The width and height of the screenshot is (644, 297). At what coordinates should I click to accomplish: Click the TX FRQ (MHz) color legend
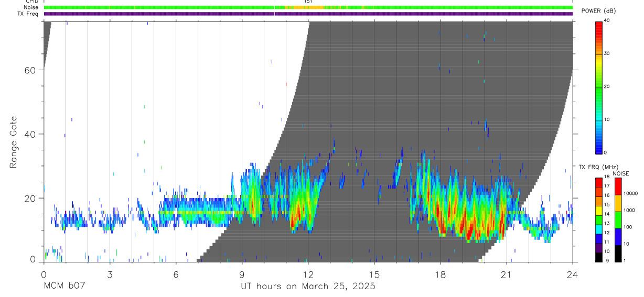point(598,219)
